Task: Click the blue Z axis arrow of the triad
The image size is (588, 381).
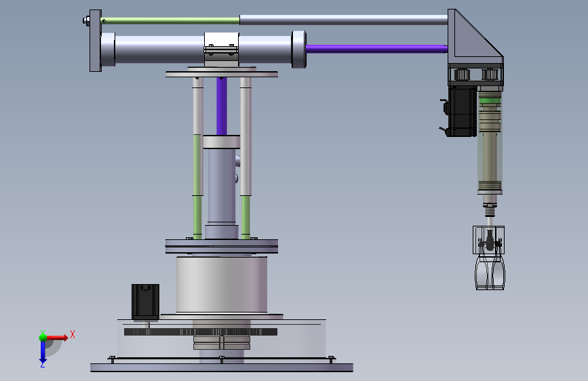Action: (x=43, y=353)
